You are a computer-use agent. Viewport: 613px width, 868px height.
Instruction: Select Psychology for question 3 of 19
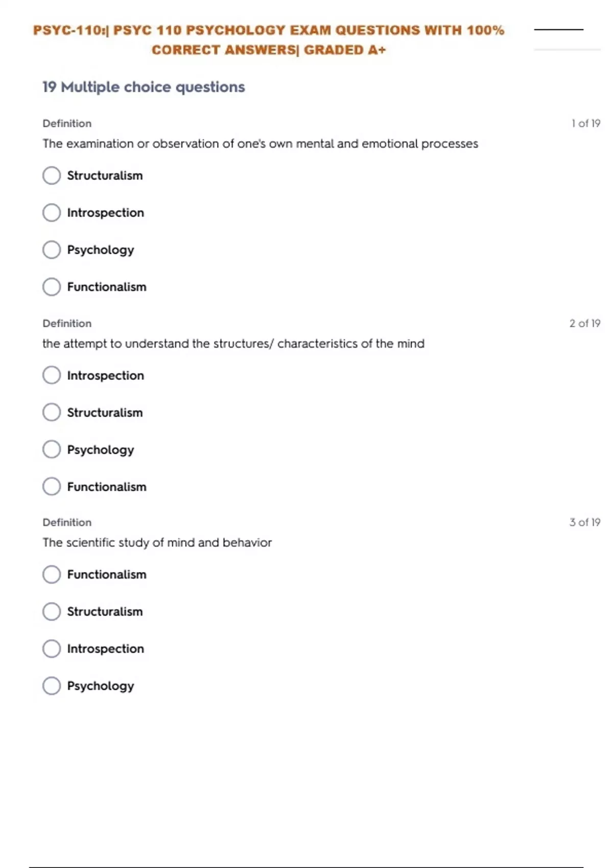pos(52,686)
